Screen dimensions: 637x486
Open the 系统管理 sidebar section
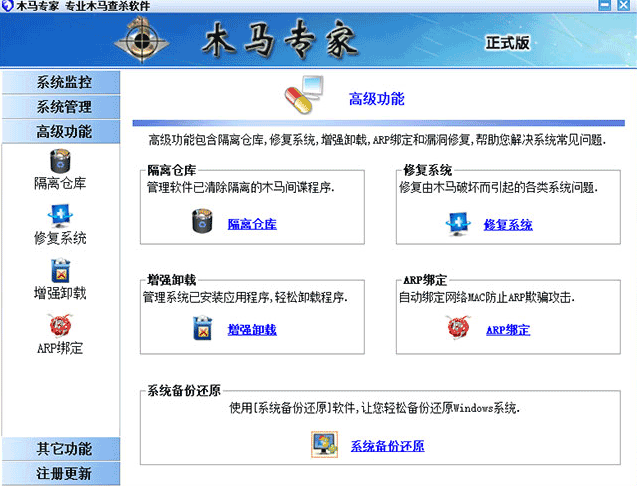(x=61, y=107)
